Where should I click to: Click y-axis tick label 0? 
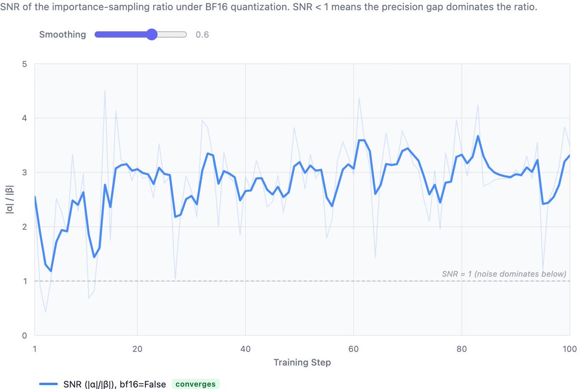click(x=24, y=336)
